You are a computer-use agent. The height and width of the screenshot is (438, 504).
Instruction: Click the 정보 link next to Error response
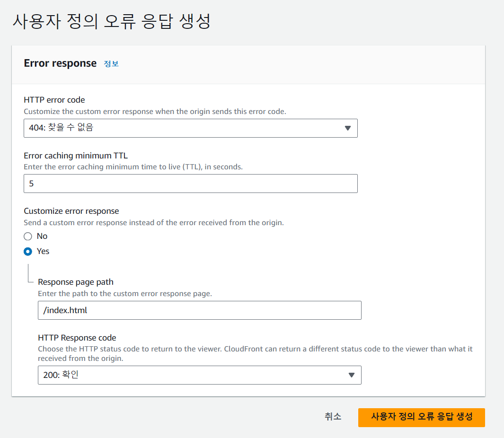click(x=111, y=64)
